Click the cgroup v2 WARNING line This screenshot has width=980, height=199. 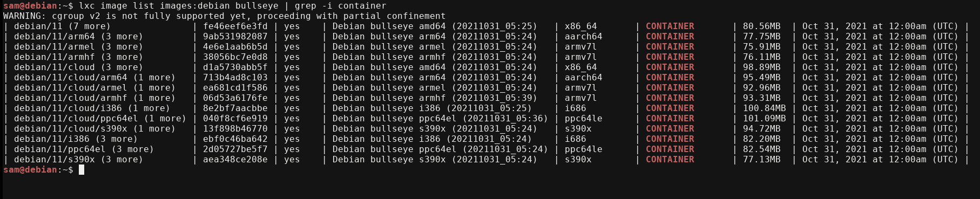(x=224, y=16)
